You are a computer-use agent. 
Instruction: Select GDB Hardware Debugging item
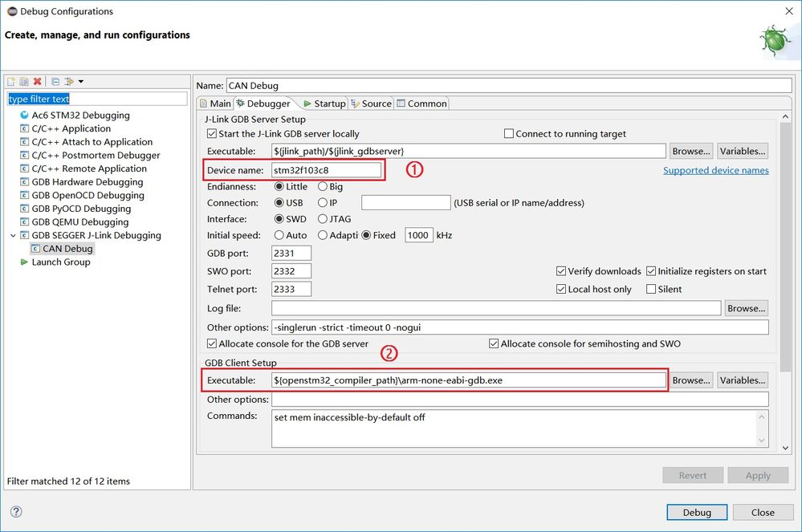click(87, 181)
